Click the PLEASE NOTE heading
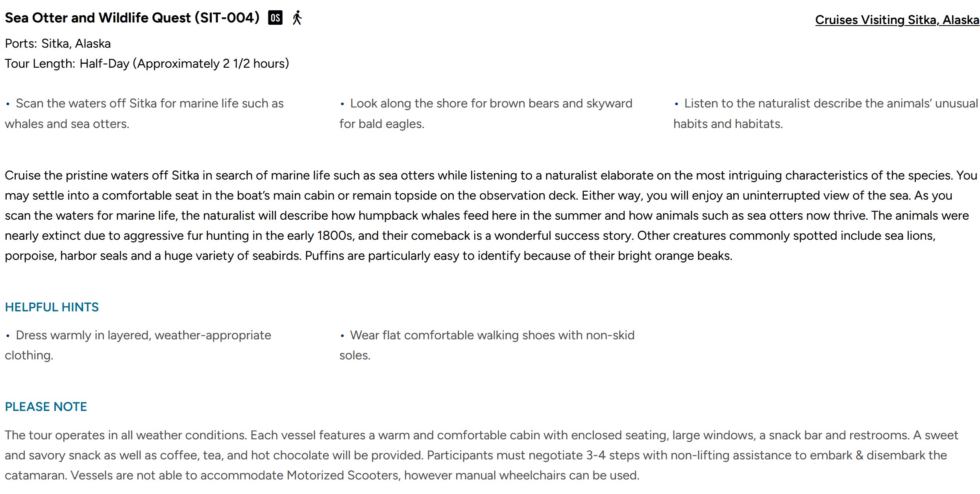980x494 pixels. click(x=46, y=407)
